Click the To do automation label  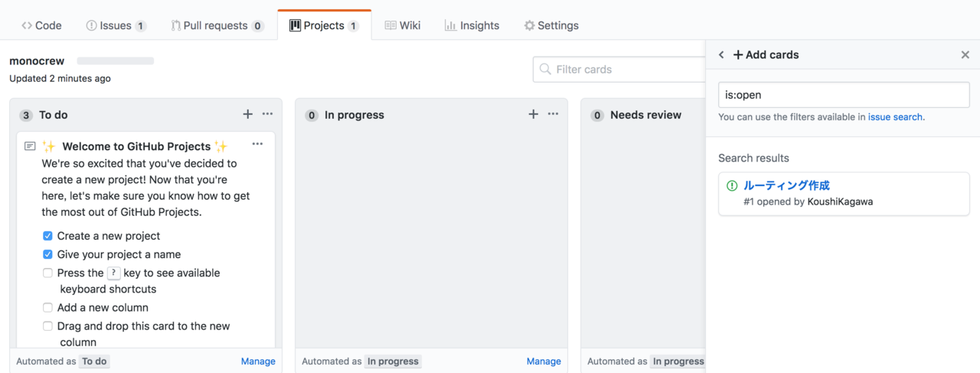pyautogui.click(x=94, y=361)
